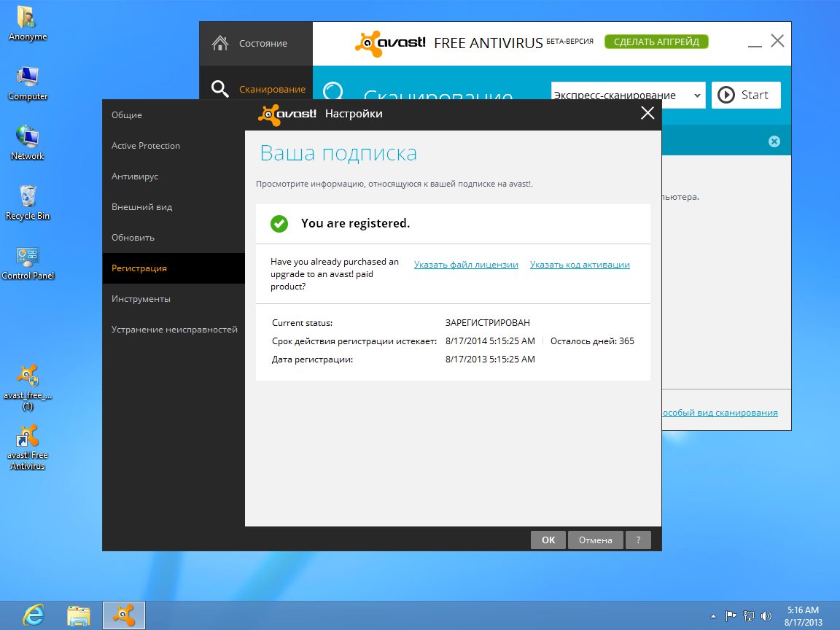Open the Computer desktop icon
This screenshot has height=630, width=840.
coord(27,84)
